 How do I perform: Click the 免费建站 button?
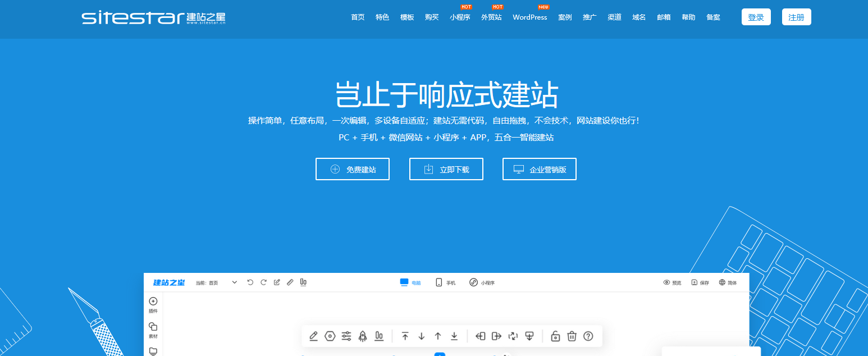point(353,169)
